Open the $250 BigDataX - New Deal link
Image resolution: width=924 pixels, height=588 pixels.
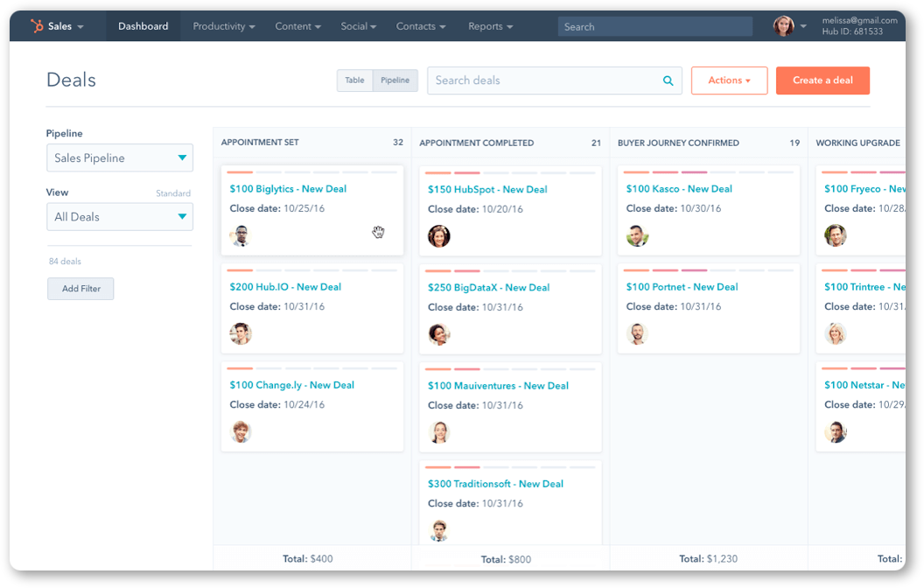tap(488, 288)
